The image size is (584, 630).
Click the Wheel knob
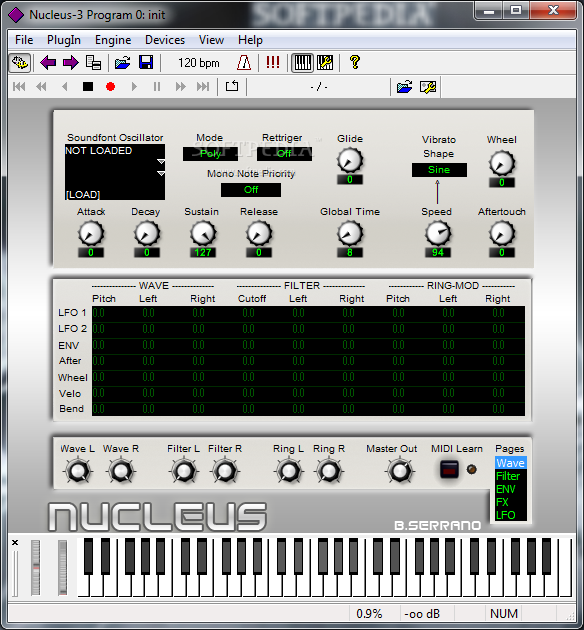[x=502, y=163]
